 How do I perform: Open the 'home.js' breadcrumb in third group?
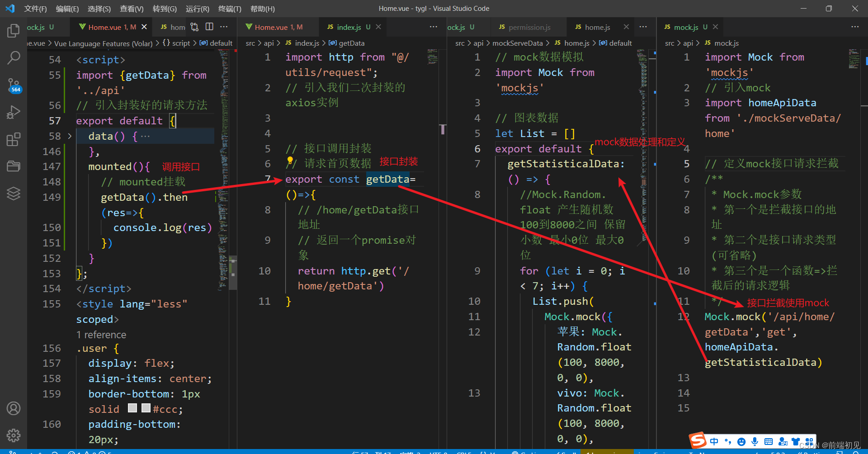coord(571,43)
